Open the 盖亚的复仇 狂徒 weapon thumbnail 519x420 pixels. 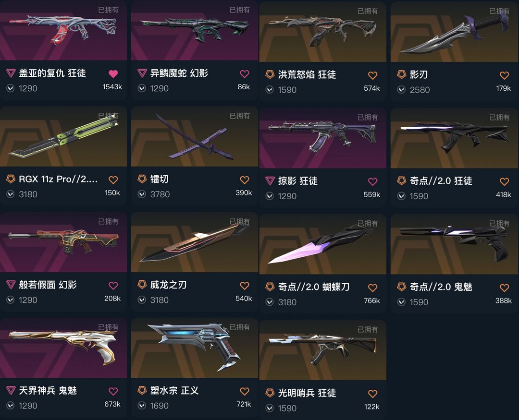pos(63,30)
